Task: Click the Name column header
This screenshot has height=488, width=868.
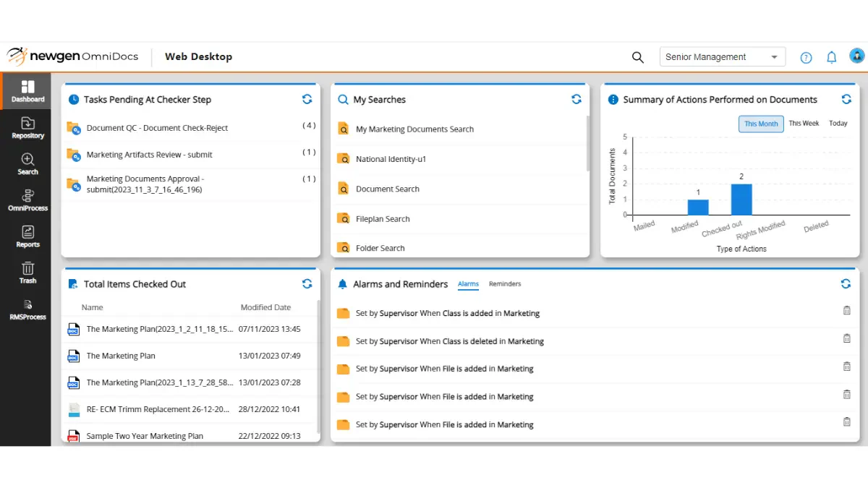Action: 92,307
